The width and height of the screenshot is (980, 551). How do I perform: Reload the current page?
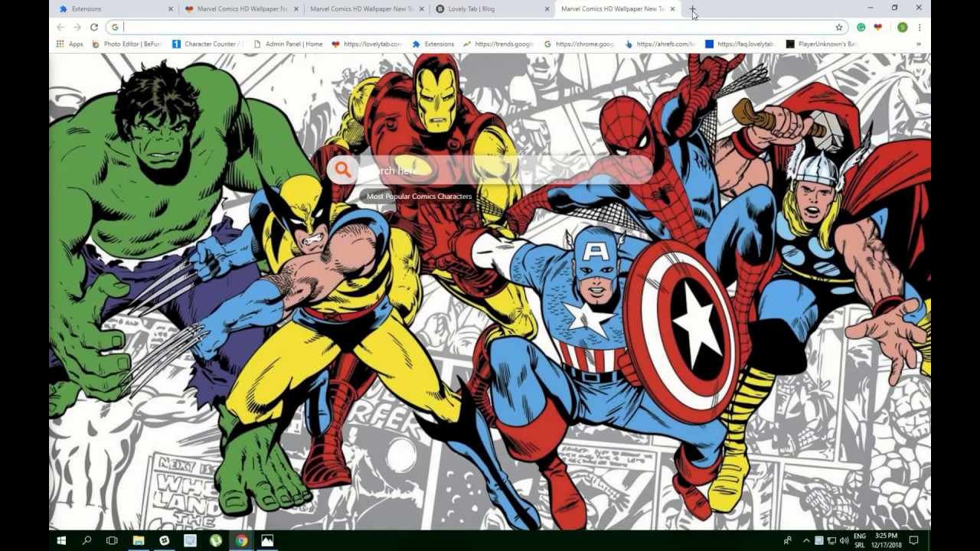(x=94, y=27)
